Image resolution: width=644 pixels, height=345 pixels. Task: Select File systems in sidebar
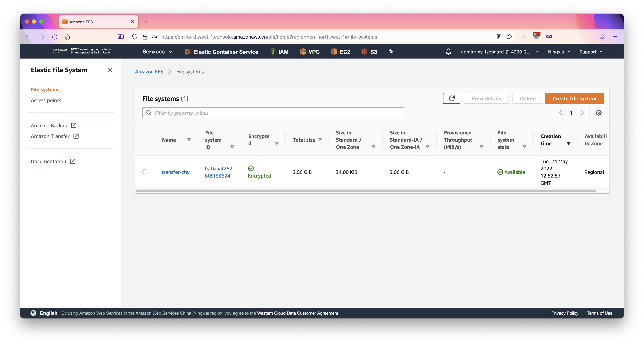pos(45,89)
